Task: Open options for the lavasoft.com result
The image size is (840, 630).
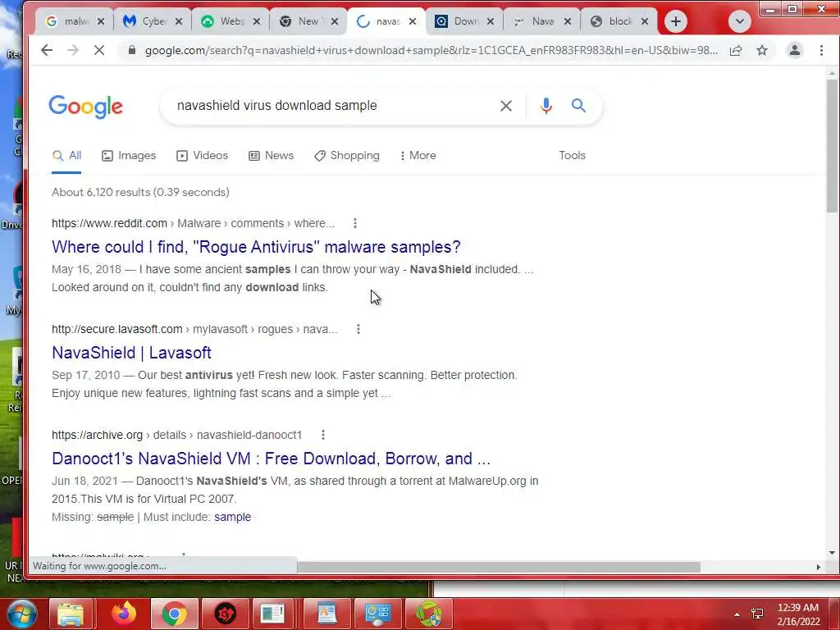Action: coord(358,329)
